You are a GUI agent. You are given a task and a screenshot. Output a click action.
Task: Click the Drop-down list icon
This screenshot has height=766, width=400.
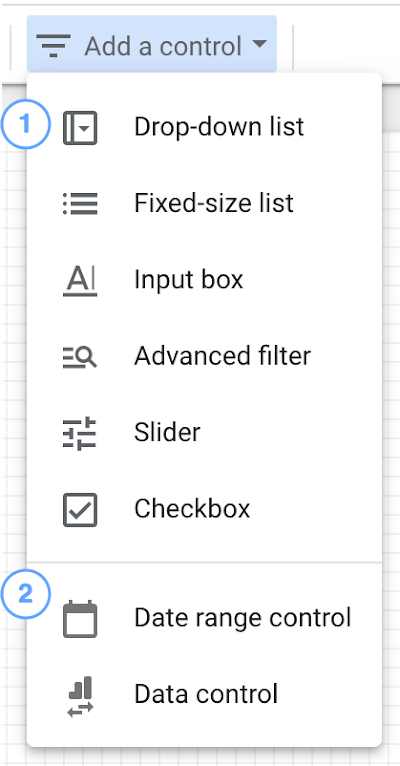coord(80,128)
